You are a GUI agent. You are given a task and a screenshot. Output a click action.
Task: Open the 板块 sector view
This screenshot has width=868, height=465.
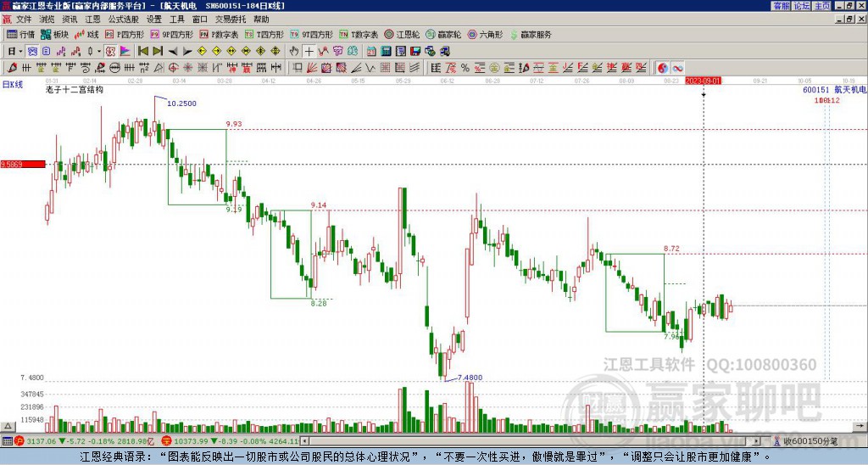click(x=54, y=34)
